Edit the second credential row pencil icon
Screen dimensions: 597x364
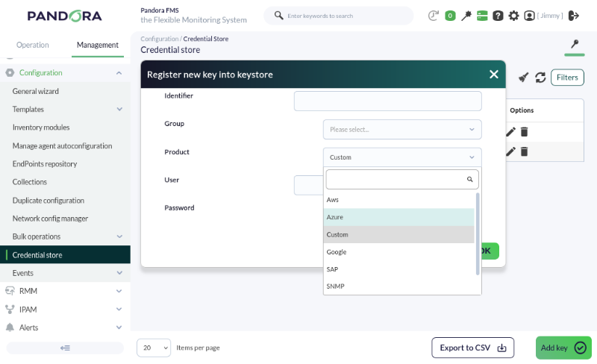511,151
